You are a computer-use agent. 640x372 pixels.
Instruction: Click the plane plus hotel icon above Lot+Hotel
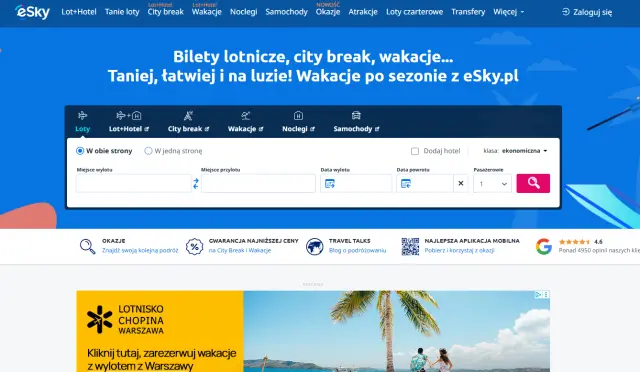click(129, 116)
